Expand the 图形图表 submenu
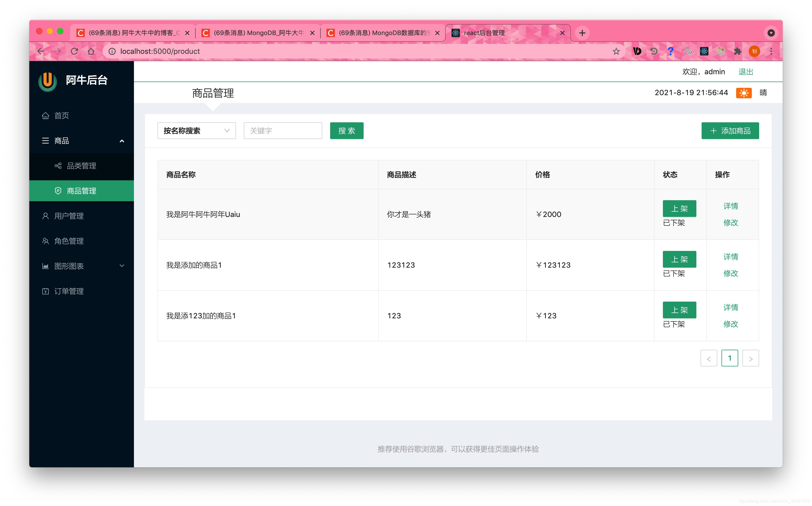The image size is (812, 506). tap(82, 266)
